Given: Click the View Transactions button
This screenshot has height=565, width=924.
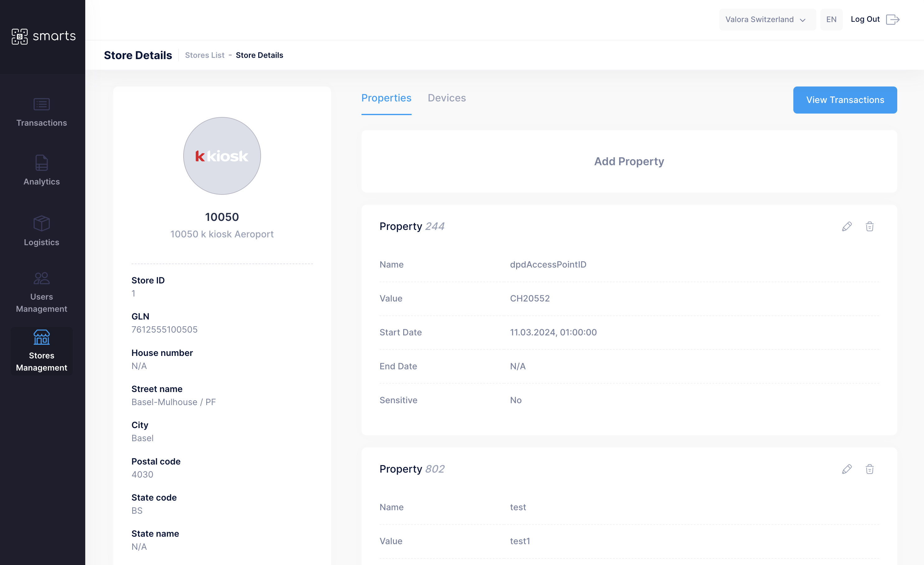Looking at the screenshot, I should point(845,100).
